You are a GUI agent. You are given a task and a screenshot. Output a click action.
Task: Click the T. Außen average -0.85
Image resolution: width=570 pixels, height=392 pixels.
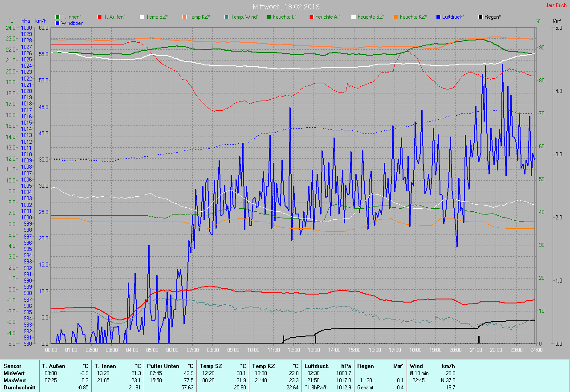tap(83, 387)
